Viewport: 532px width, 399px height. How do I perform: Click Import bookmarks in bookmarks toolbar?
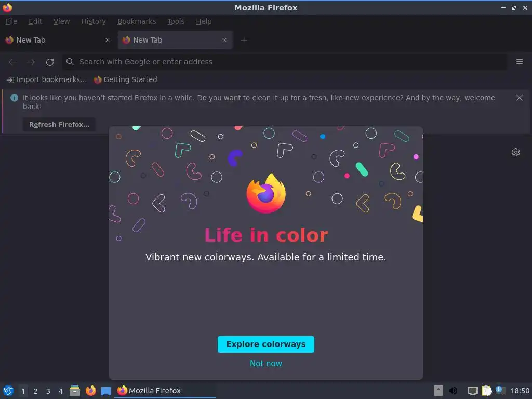click(x=47, y=79)
